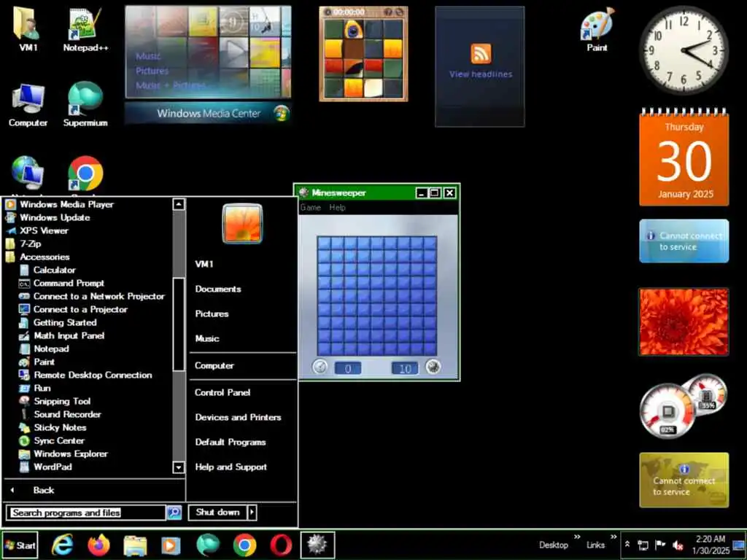Launch Sticky Notes
Viewport: 747px width, 560px height.
click(x=53, y=427)
